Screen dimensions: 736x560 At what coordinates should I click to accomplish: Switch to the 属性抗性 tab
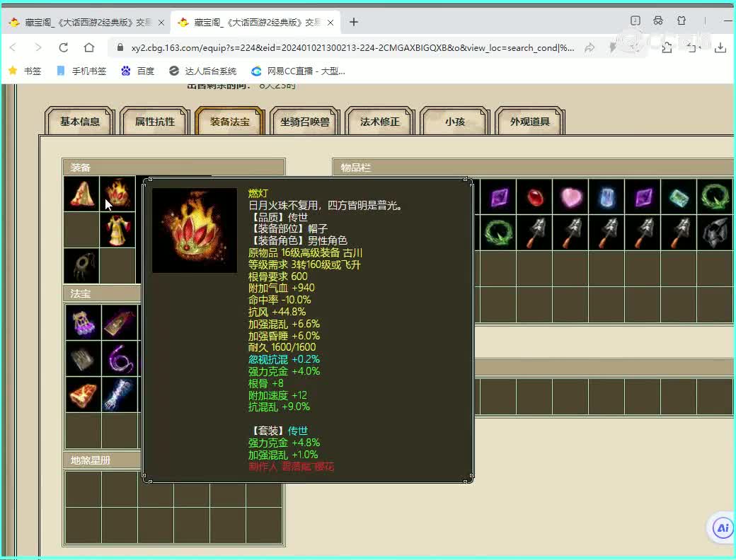pyautogui.click(x=155, y=122)
